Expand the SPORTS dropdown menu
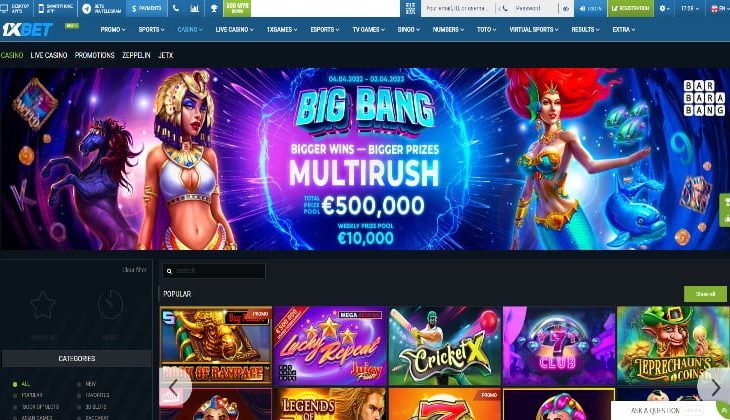Image resolution: width=730 pixels, height=420 pixels. [x=151, y=29]
